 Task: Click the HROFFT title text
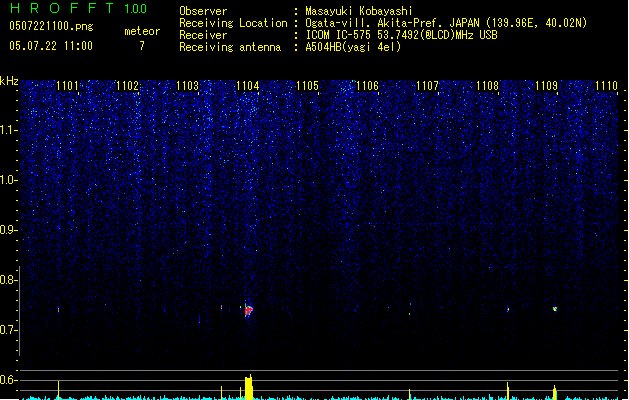coord(63,8)
